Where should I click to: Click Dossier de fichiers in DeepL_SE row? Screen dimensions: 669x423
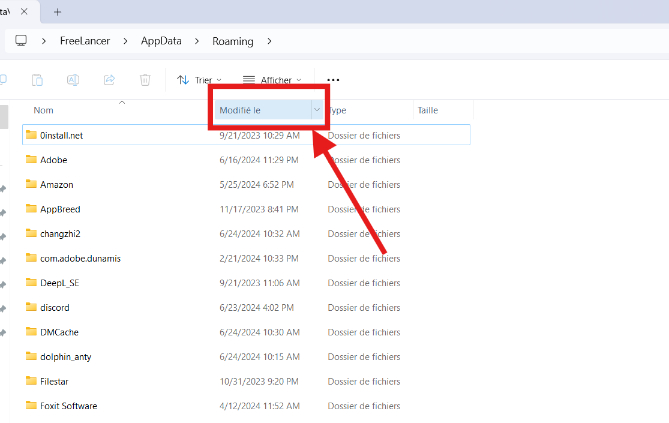(x=364, y=283)
